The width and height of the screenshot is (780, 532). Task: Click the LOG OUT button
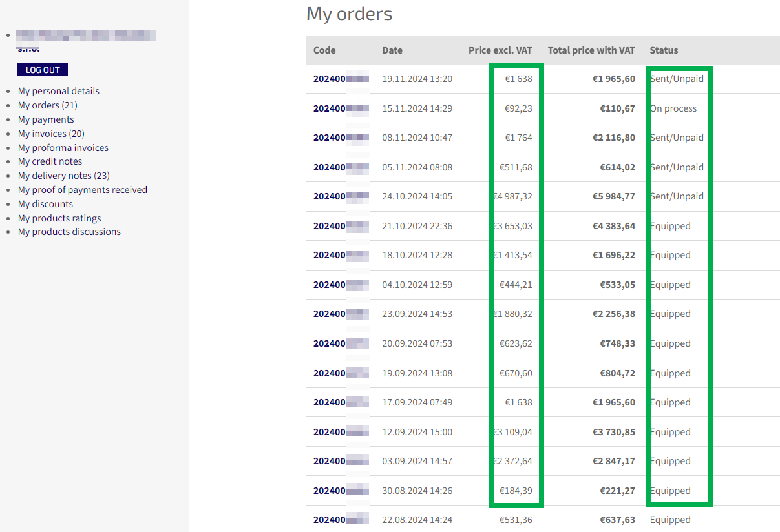pyautogui.click(x=43, y=70)
